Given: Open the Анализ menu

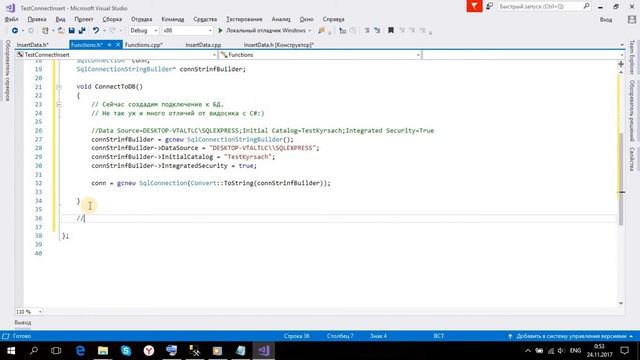Looking at the screenshot, I should point(281,19).
